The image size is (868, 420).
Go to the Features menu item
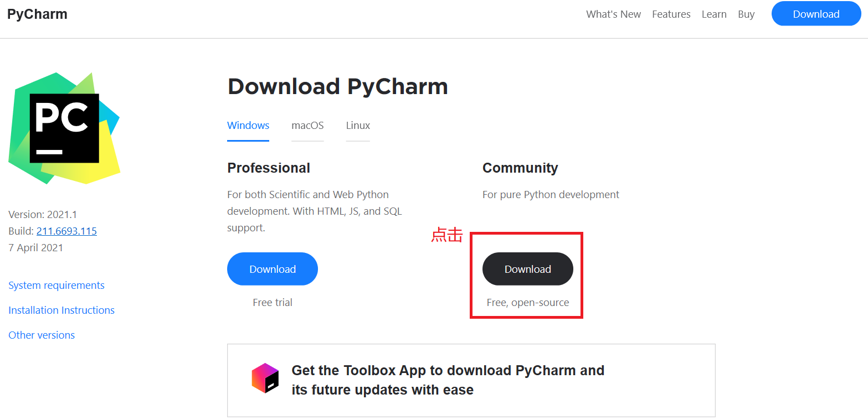click(671, 14)
